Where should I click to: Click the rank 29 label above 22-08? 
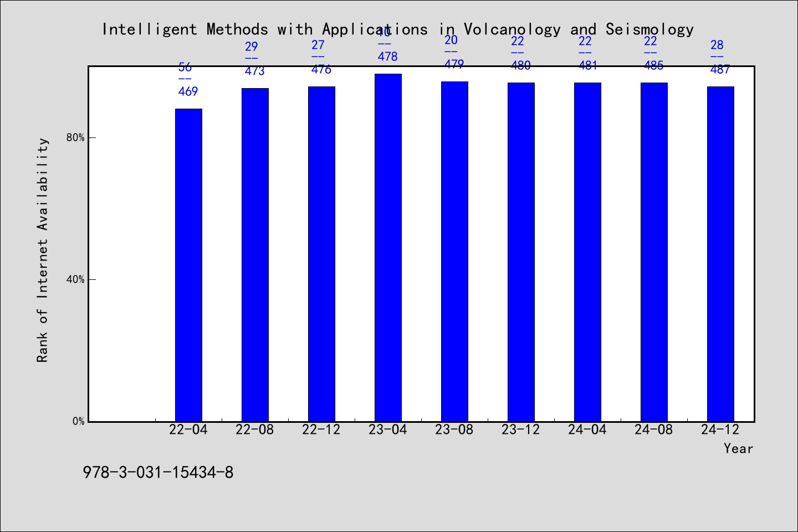click(x=252, y=47)
